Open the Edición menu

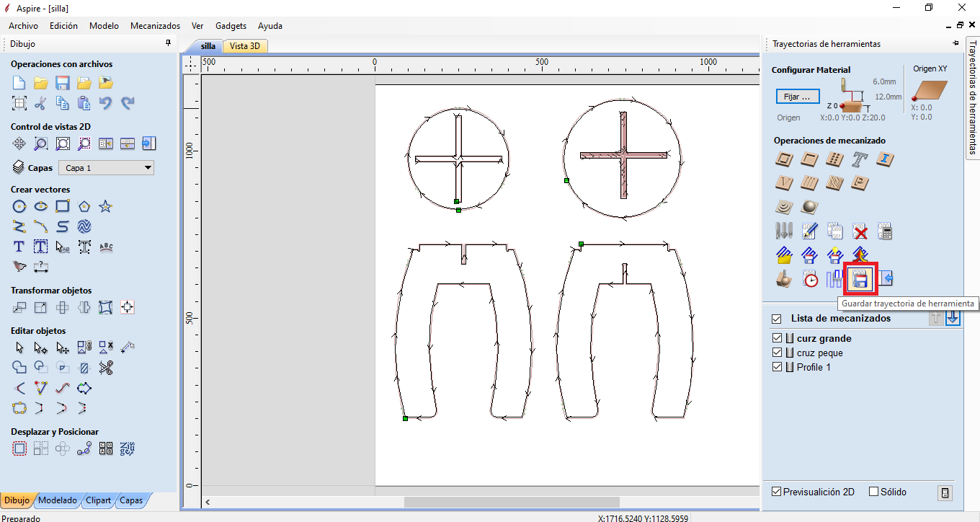pos(63,26)
